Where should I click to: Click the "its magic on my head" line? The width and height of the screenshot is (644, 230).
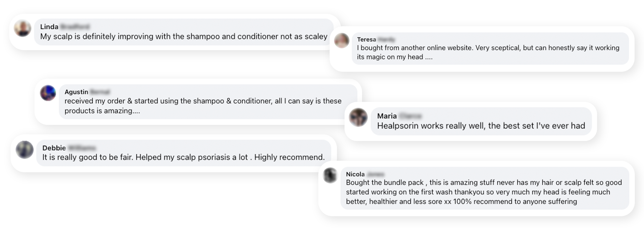[x=394, y=57]
